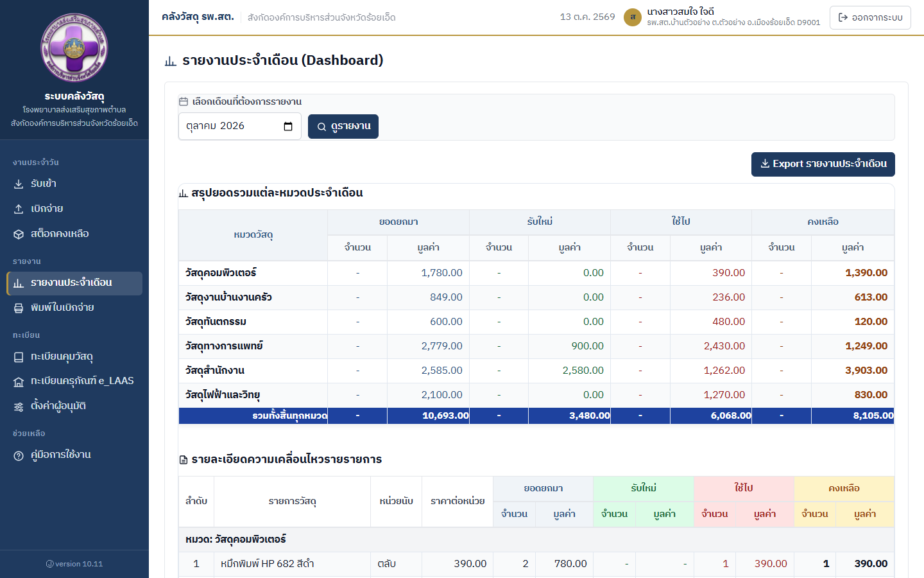Image resolution: width=924 pixels, height=578 pixels.
Task: Open ทะเบียนครุภัณฑ์ e_LAAS page
Action: (74, 382)
